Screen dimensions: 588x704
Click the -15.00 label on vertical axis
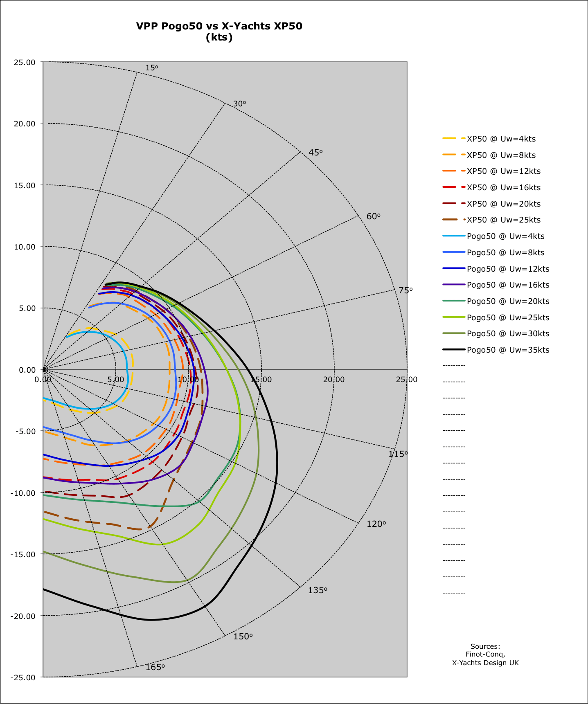[x=23, y=554]
